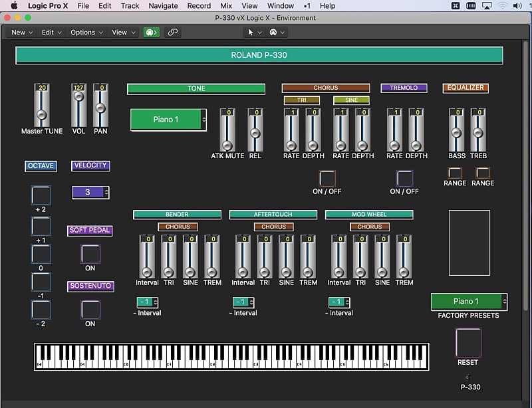Open the Piano 1 tone selector
Image resolution: width=532 pixels, height=408 pixels.
click(x=168, y=120)
